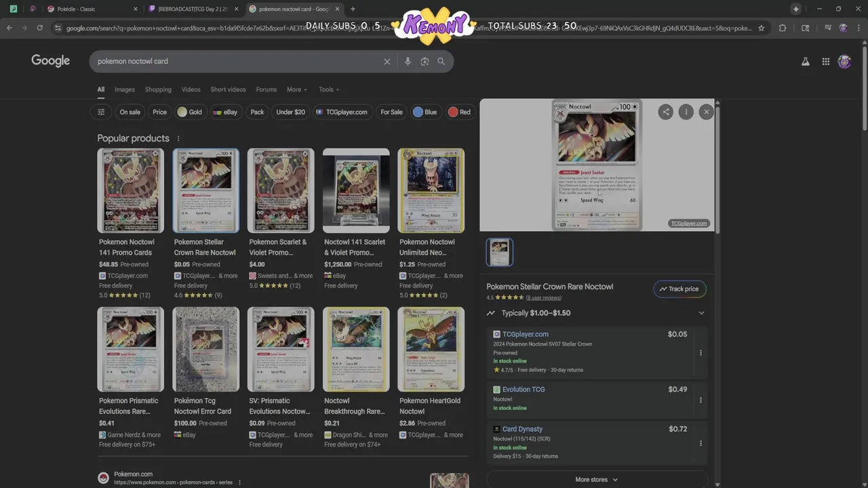Open the More search categories dropdown
The image size is (868, 488).
[x=296, y=89]
